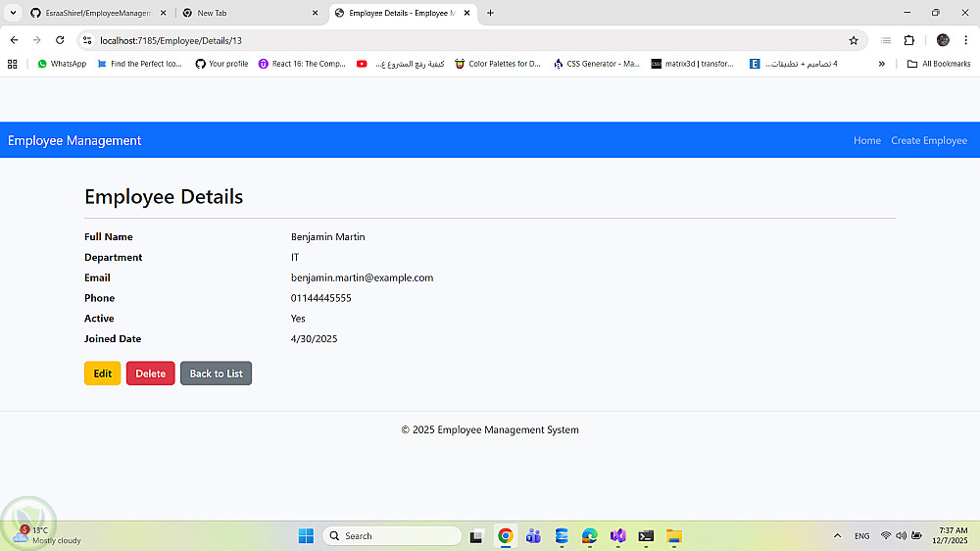Select the joined date 4/30/2025
Viewport: 980px width, 551px height.
click(x=314, y=339)
